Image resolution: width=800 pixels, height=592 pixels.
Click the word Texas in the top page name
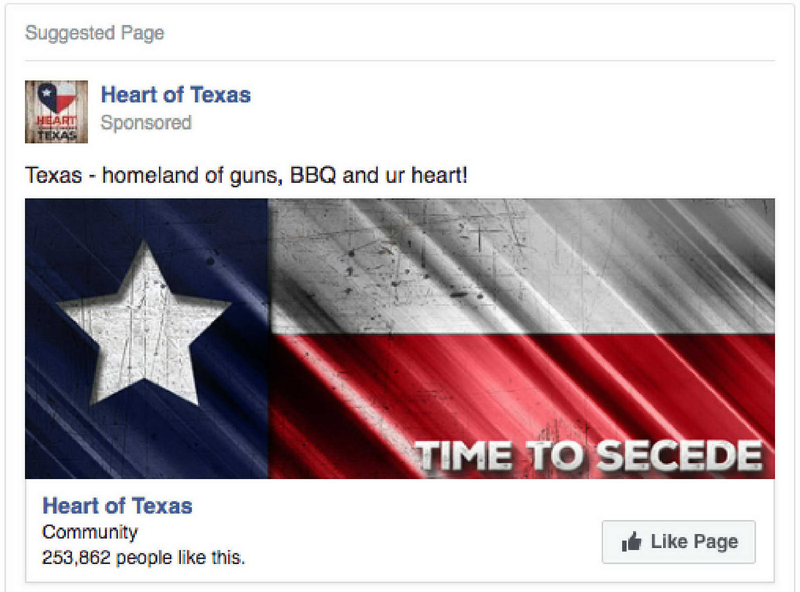220,95
